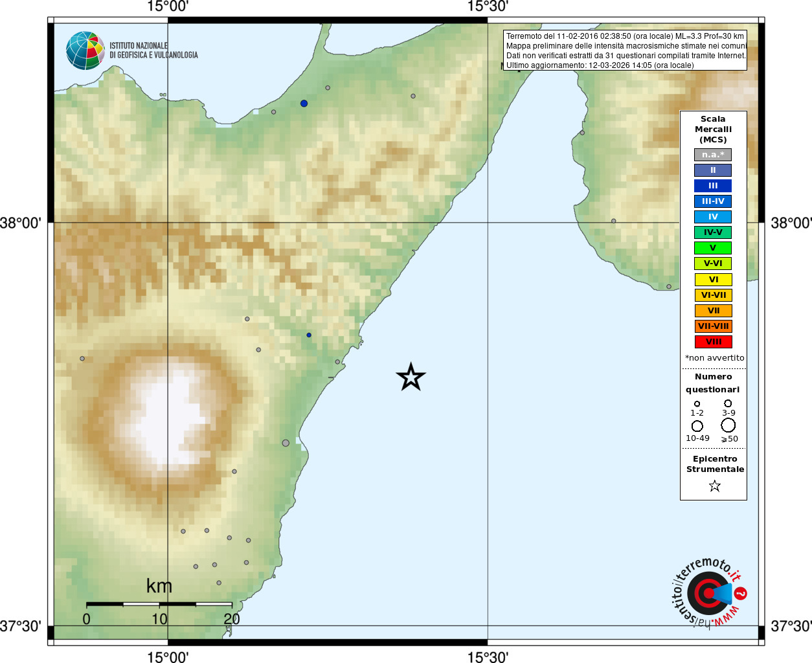812x663 pixels.
Task: Select the small dark blue intensity marker
Action: 309,335
